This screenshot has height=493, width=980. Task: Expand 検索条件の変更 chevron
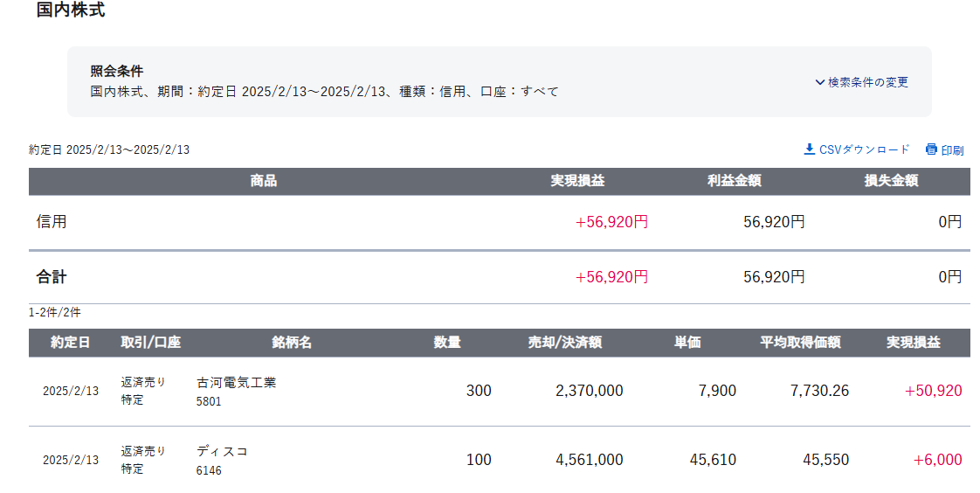click(x=820, y=82)
